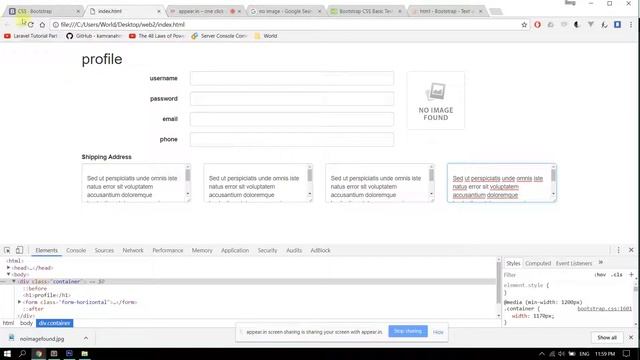This screenshot has width=640, height=360.
Task: Reload the index.html page
Action: pyautogui.click(x=31, y=24)
